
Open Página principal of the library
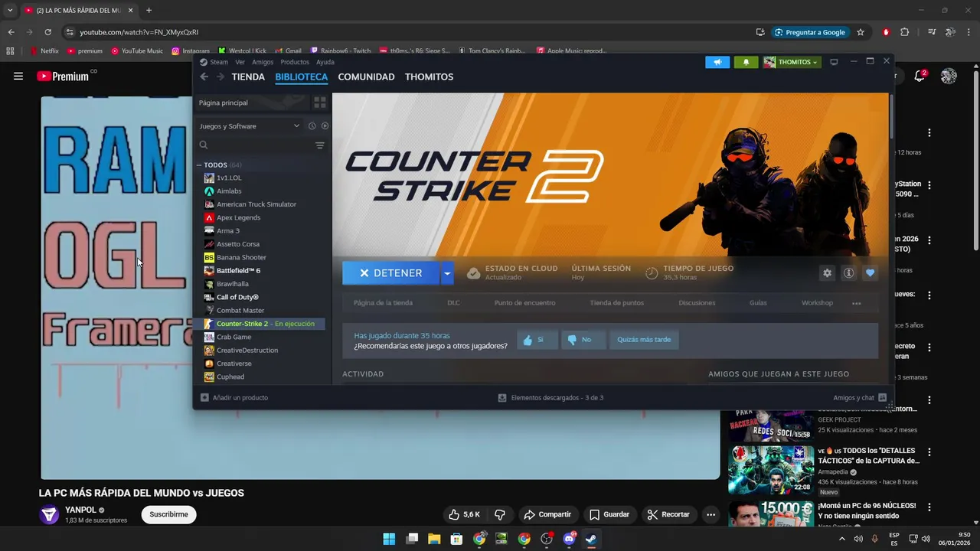pos(253,103)
